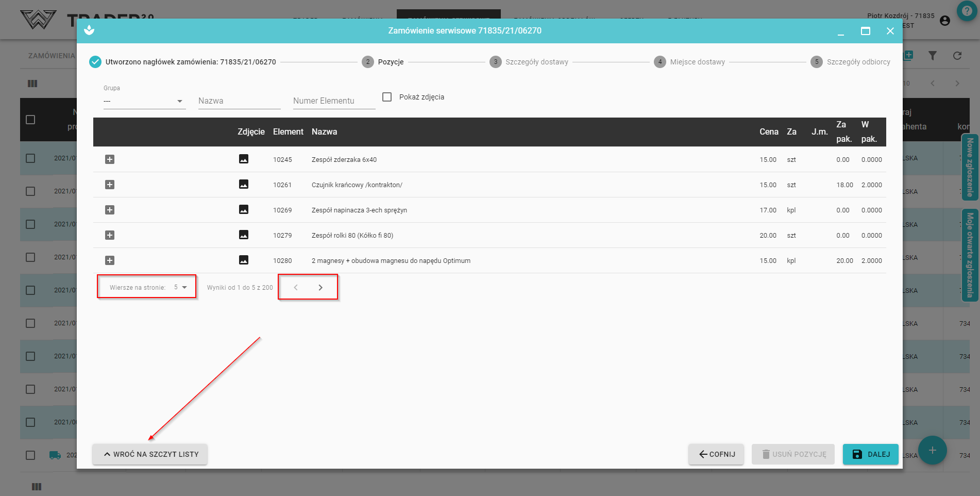View image icon for Zespół rolki 80
980x496 pixels.
(244, 235)
